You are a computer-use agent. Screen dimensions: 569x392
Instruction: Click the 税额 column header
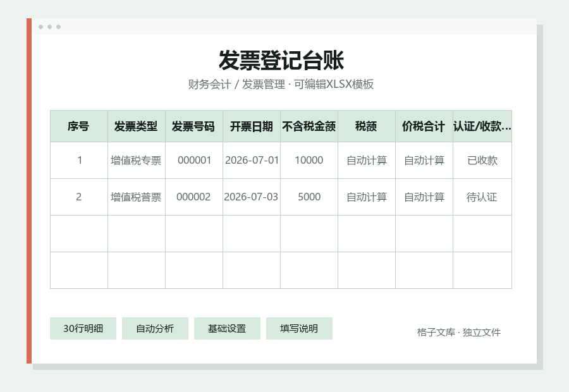point(367,126)
